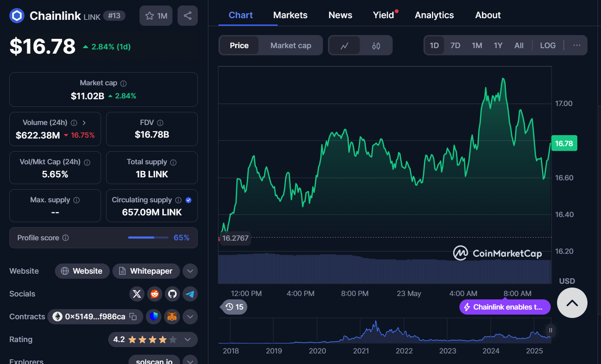The width and height of the screenshot is (601, 364).
Task: Click Vol/Mkt Cap (24h) info icon
Action: coord(87,162)
